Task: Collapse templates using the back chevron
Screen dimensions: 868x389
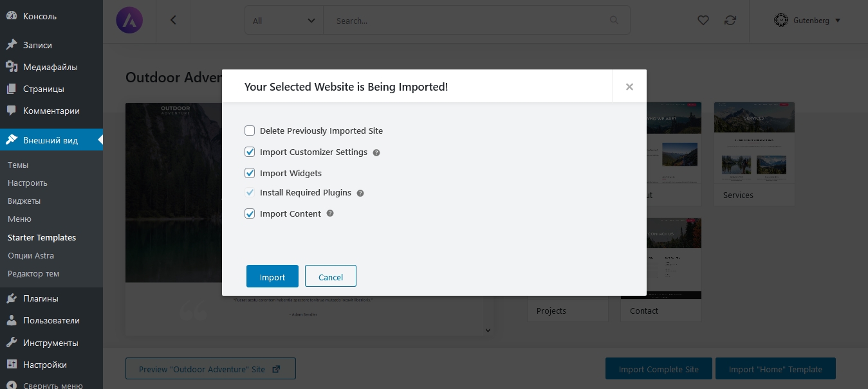Action: coord(172,20)
